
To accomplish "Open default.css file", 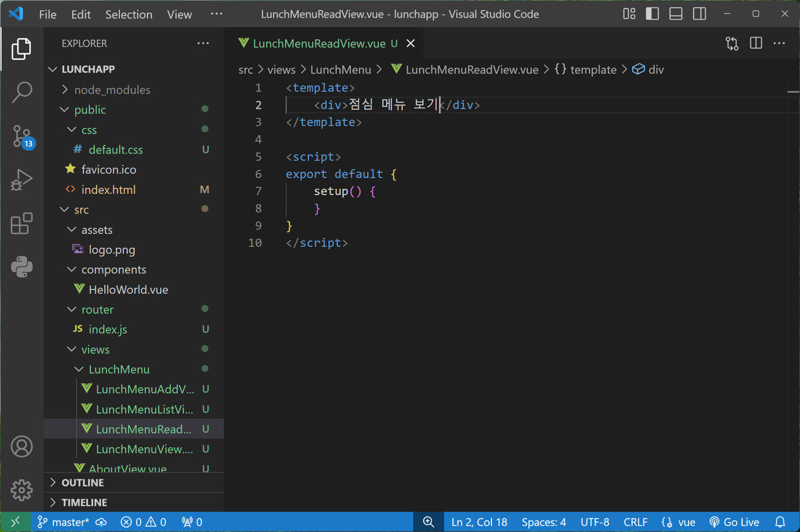I will click(x=134, y=150).
